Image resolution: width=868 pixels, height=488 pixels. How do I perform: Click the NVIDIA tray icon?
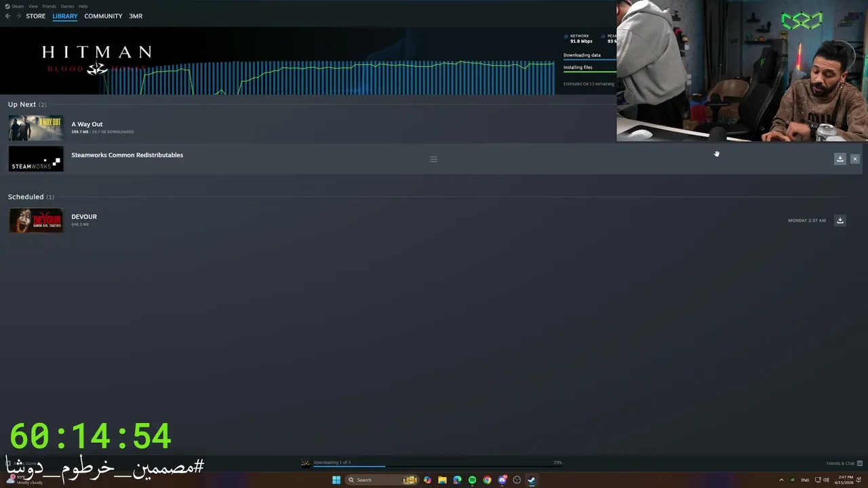click(792, 480)
